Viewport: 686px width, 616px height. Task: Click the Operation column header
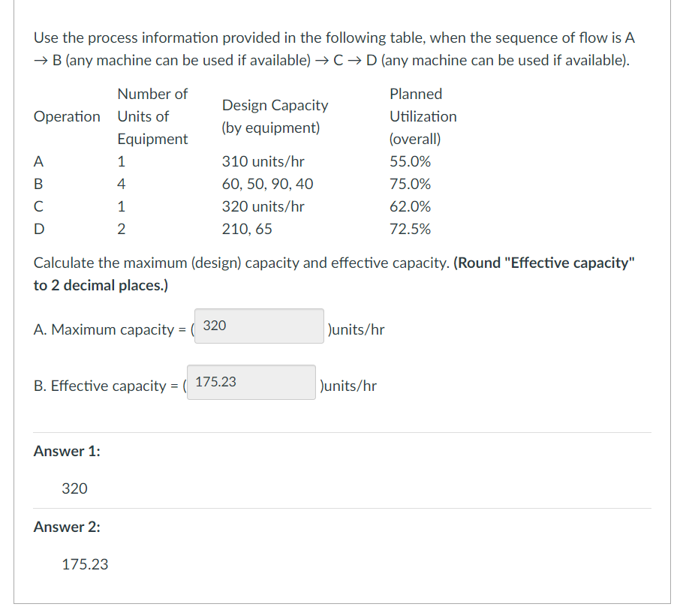point(67,116)
